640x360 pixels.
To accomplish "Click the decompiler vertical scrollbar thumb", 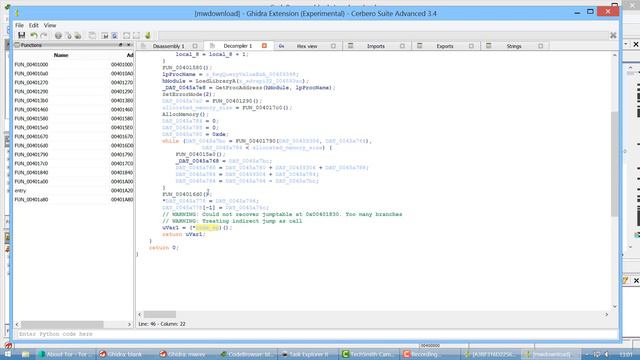I will click(x=614, y=163).
